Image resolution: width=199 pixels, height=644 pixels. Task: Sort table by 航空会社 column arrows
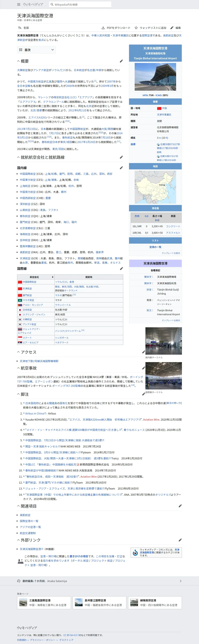coord(53,277)
